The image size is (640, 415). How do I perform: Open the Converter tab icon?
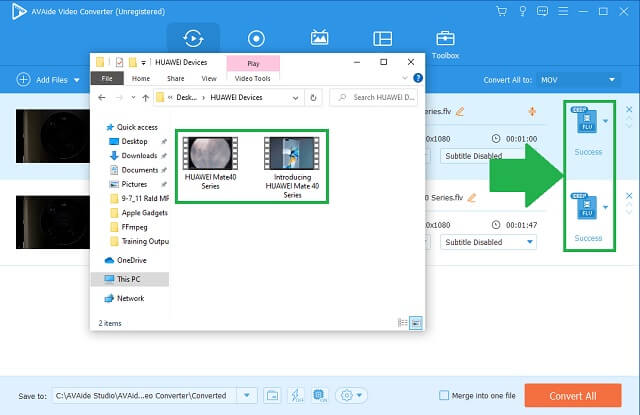coord(193,38)
